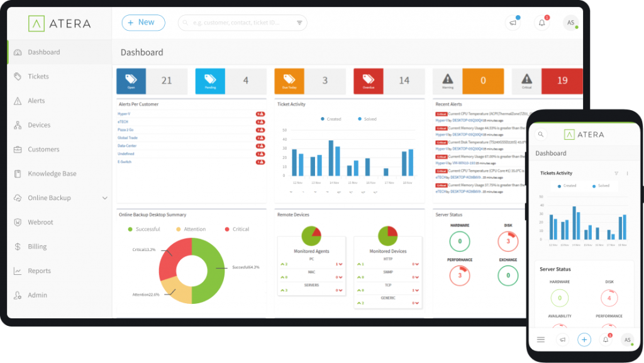Open the Global Trade customer link
The width and height of the screenshot is (644, 363).
[127, 138]
